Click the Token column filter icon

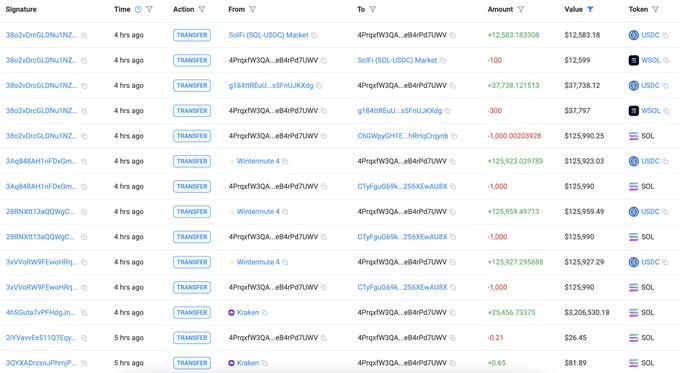click(655, 9)
